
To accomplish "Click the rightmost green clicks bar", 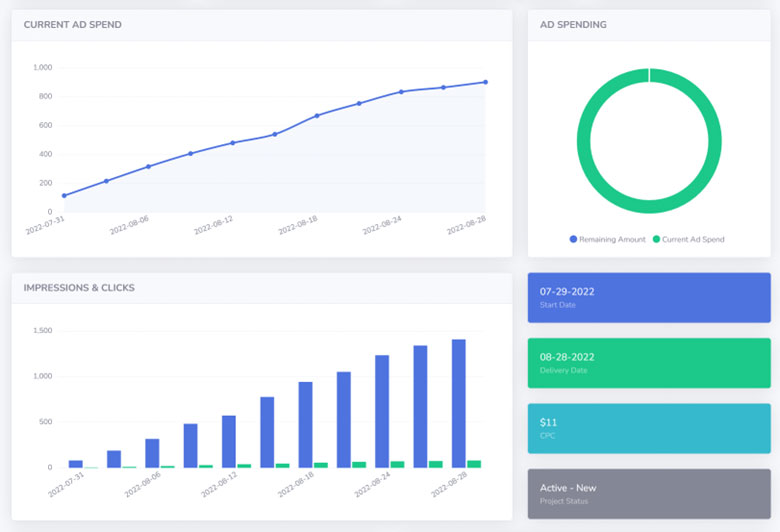I will tap(474, 464).
